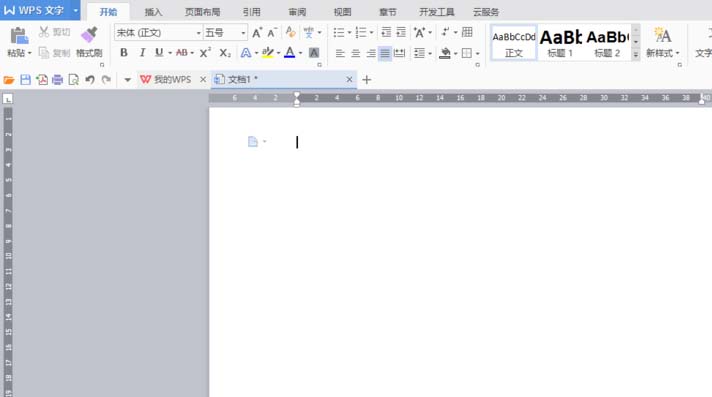Toggle Bold formatting
The width and height of the screenshot is (712, 397).
(124, 53)
